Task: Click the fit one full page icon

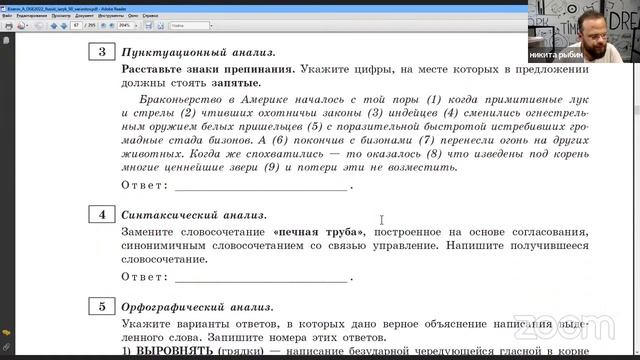Action: 160,26
